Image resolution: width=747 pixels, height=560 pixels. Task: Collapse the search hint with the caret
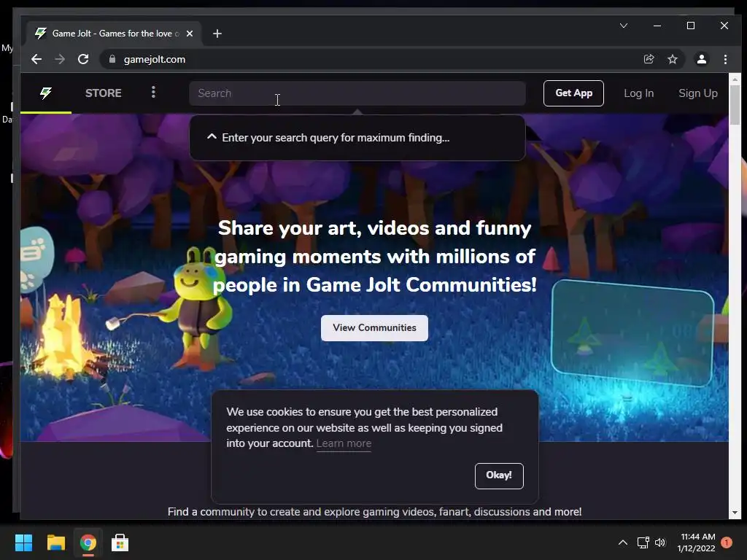[x=212, y=137]
